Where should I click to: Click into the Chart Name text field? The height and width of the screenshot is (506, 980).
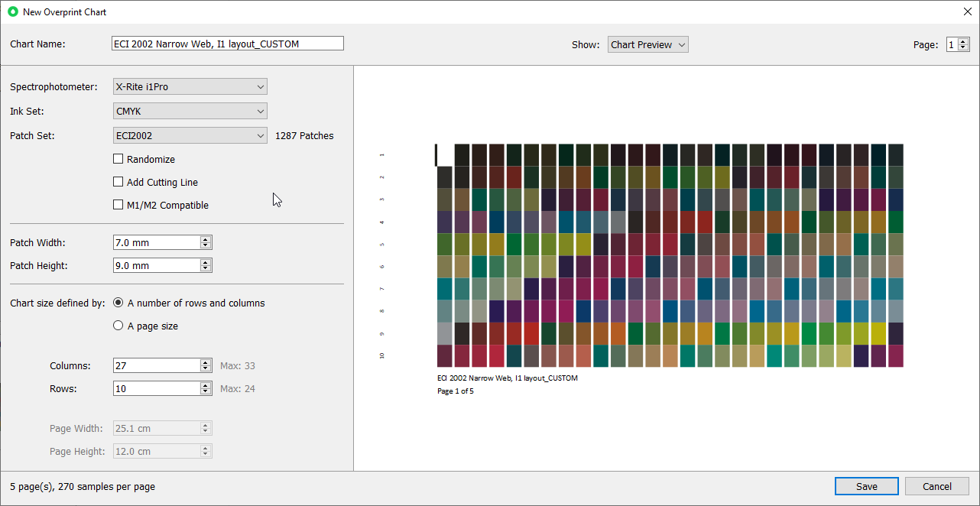pyautogui.click(x=227, y=44)
